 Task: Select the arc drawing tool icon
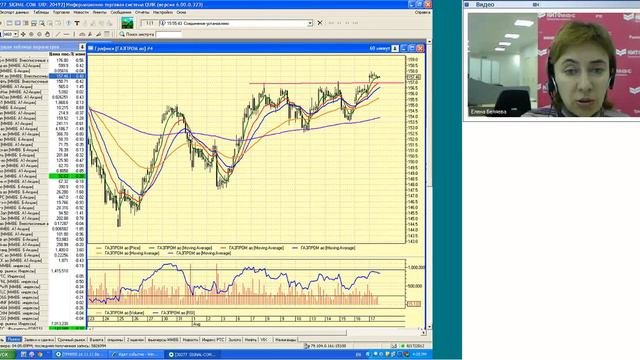coord(82,34)
